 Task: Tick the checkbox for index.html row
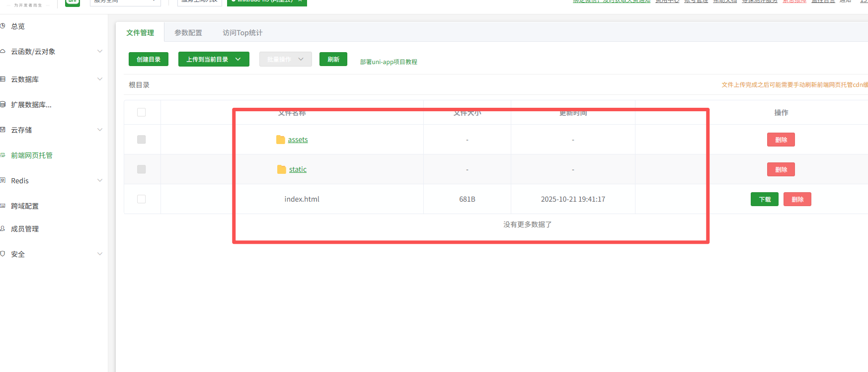142,199
